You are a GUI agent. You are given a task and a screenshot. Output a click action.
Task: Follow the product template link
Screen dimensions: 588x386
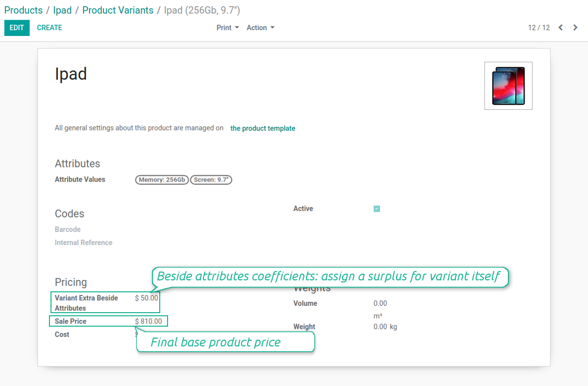tap(262, 128)
